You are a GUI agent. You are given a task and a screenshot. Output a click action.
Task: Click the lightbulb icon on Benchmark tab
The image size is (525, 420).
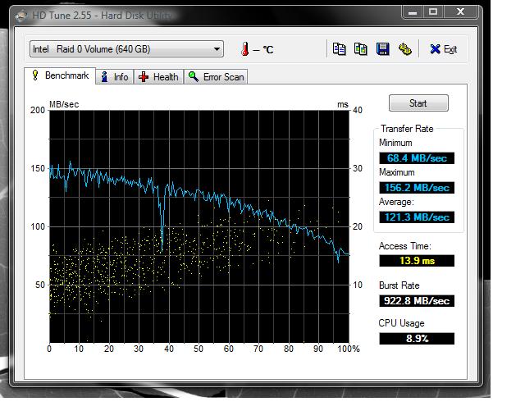(35, 75)
